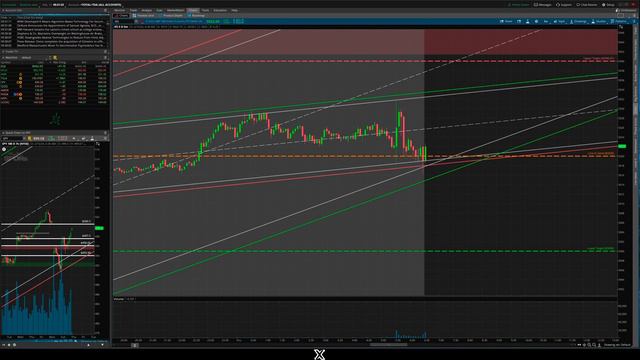Open the Product Depth sub-tab
This screenshot has width=640, height=360.
[x=171, y=16]
